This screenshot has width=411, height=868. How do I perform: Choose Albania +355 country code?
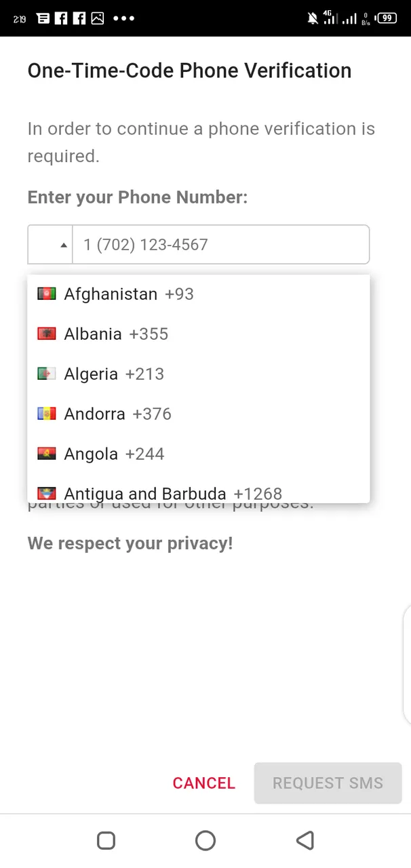116,334
